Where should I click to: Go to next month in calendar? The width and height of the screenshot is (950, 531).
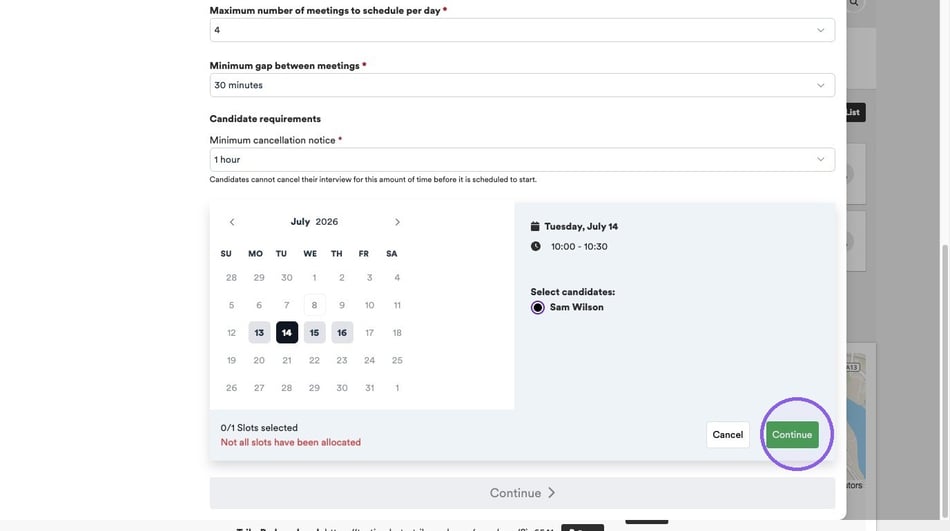(x=397, y=222)
